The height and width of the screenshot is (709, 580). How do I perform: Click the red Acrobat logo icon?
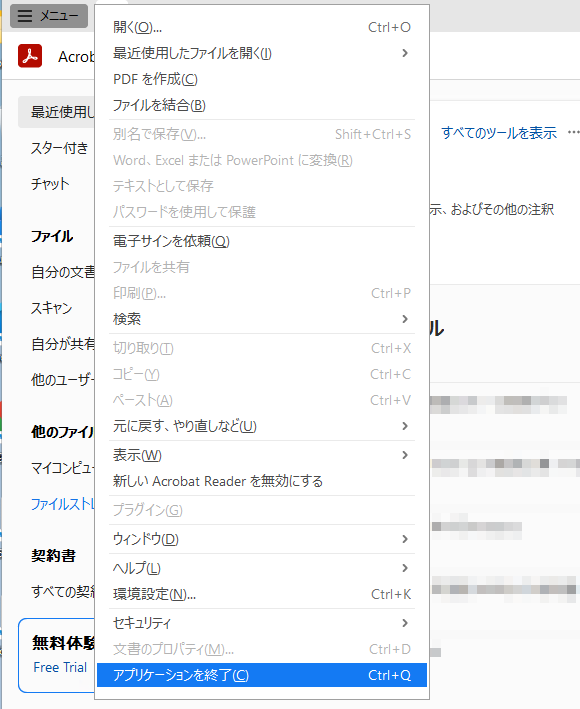click(30, 56)
